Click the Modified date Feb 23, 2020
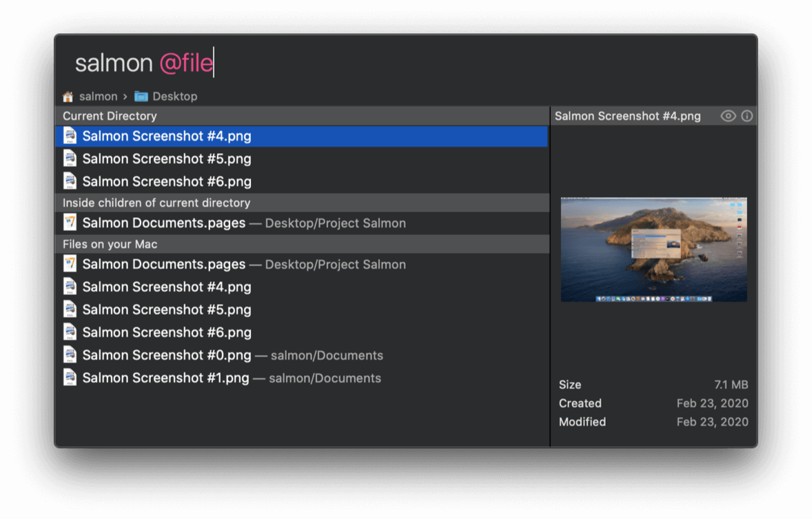The image size is (812, 519). coord(713,422)
